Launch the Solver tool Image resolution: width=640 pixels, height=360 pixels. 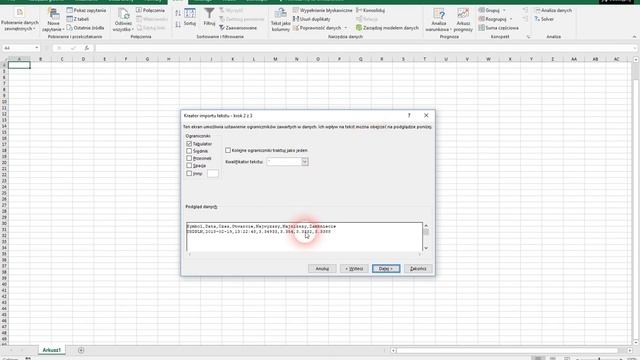pyautogui.click(x=544, y=19)
